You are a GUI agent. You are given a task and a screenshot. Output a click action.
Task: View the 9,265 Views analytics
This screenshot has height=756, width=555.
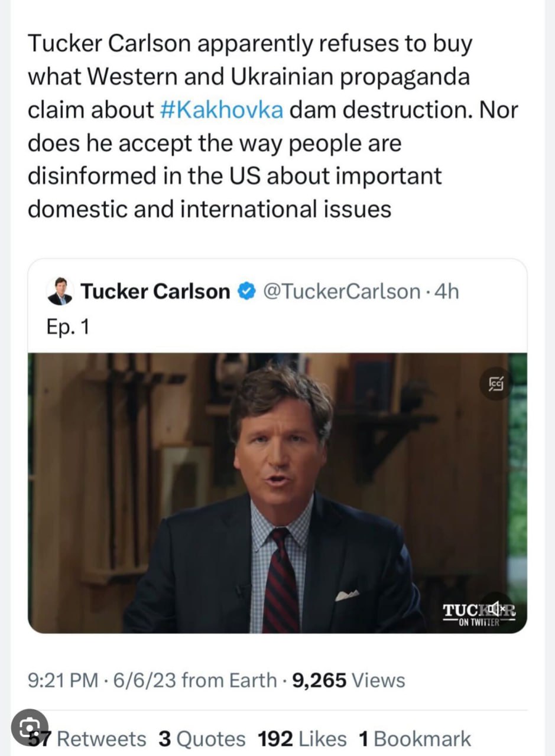pos(349,680)
